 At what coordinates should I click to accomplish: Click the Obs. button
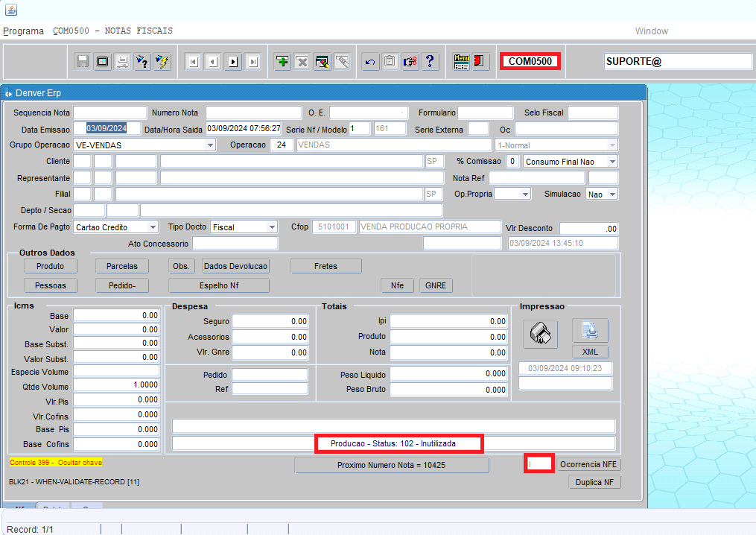tap(181, 266)
